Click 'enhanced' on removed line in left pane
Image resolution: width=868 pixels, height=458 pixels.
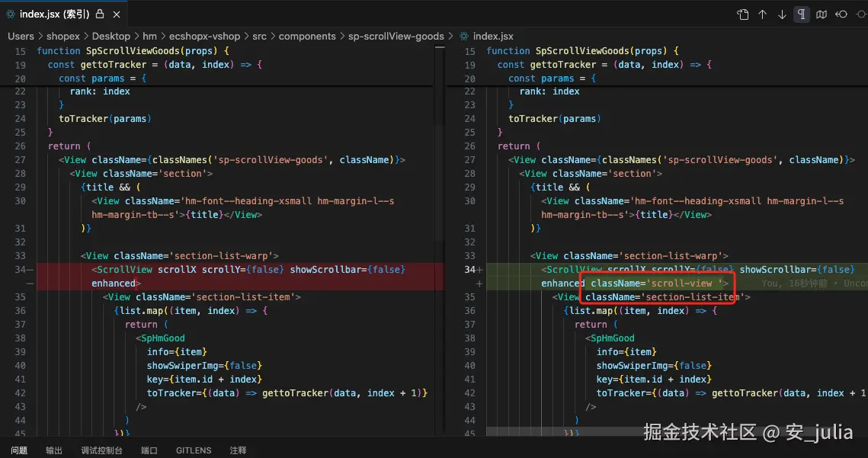pos(114,283)
